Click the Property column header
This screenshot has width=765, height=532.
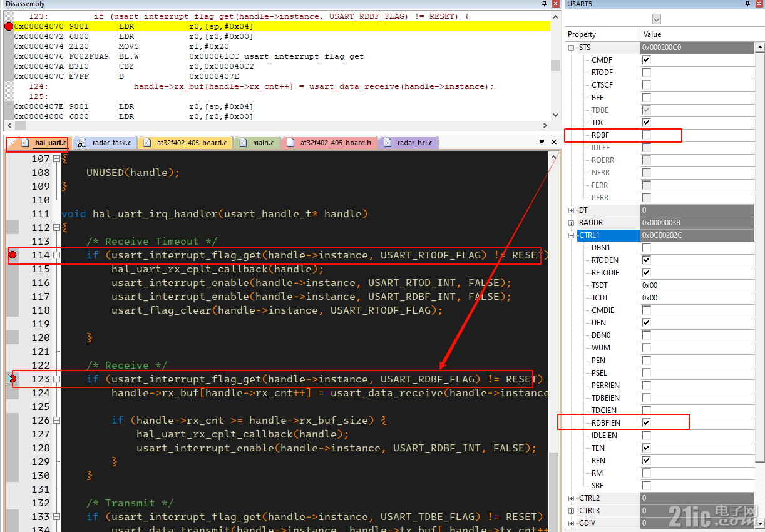(602, 34)
